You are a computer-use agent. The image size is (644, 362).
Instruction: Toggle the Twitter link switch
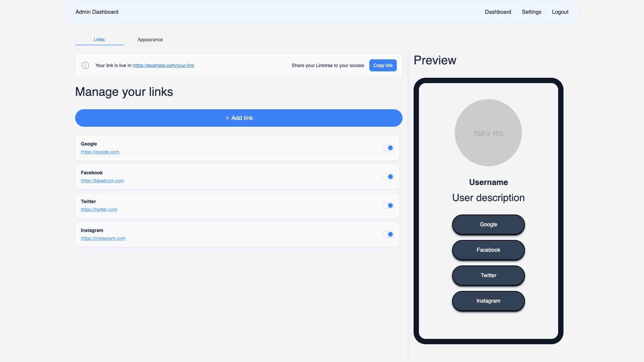388,205
